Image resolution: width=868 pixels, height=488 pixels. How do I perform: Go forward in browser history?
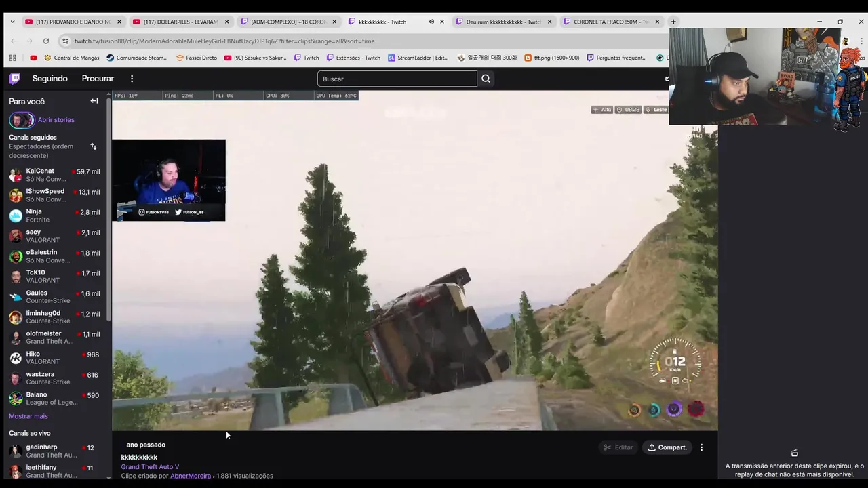30,41
